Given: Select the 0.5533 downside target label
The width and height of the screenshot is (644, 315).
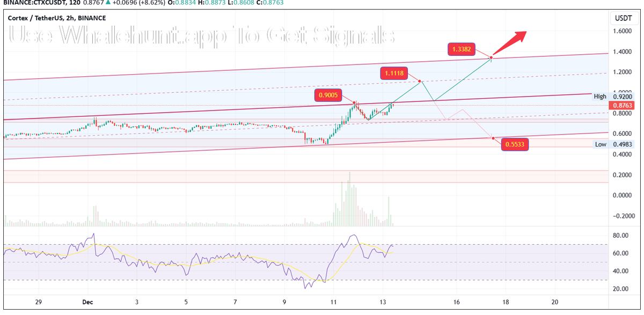Looking at the screenshot, I should tap(515, 145).
